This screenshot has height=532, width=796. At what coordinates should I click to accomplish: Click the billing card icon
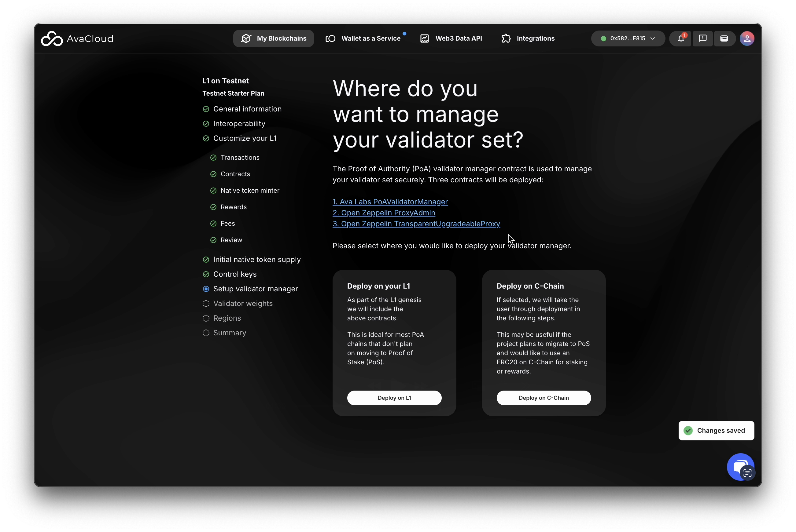724,39
